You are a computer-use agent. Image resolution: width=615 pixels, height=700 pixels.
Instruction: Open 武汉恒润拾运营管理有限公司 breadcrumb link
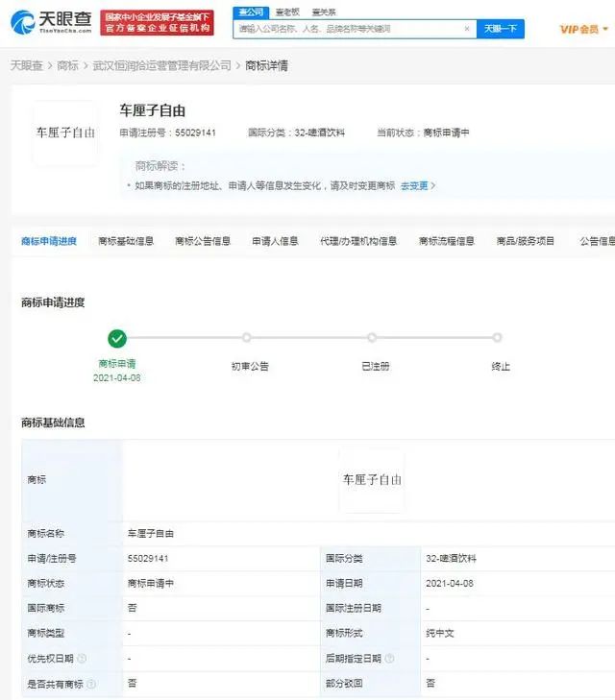162,65
